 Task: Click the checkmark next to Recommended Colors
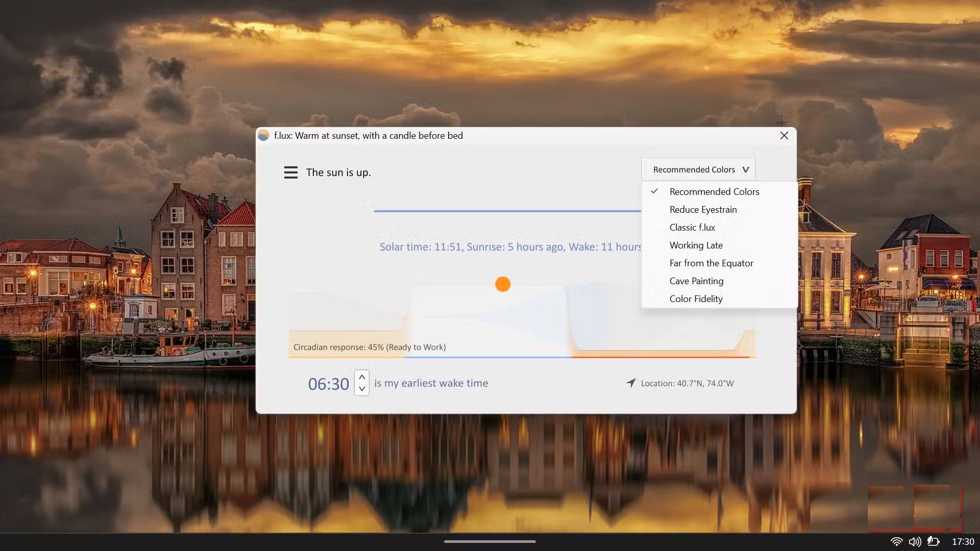tap(655, 191)
